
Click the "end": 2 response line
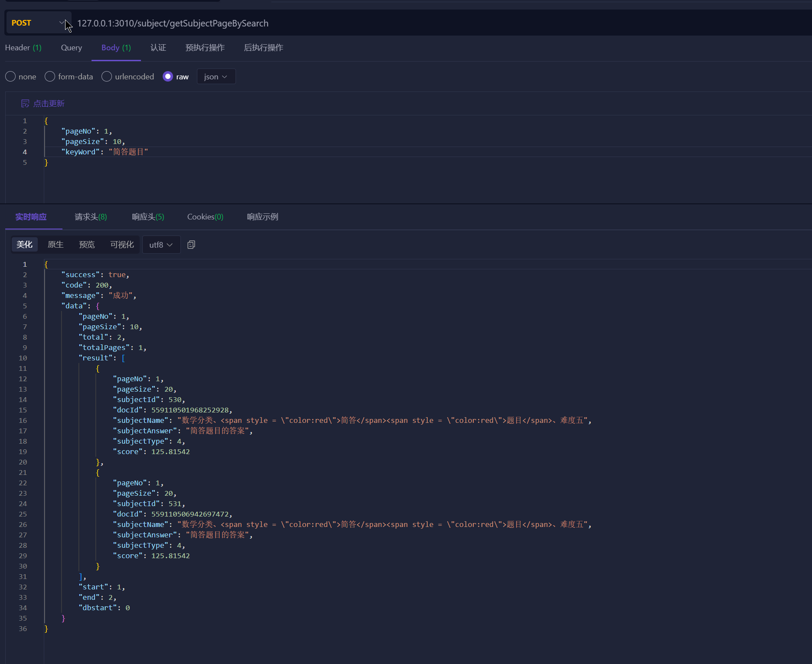98,598
